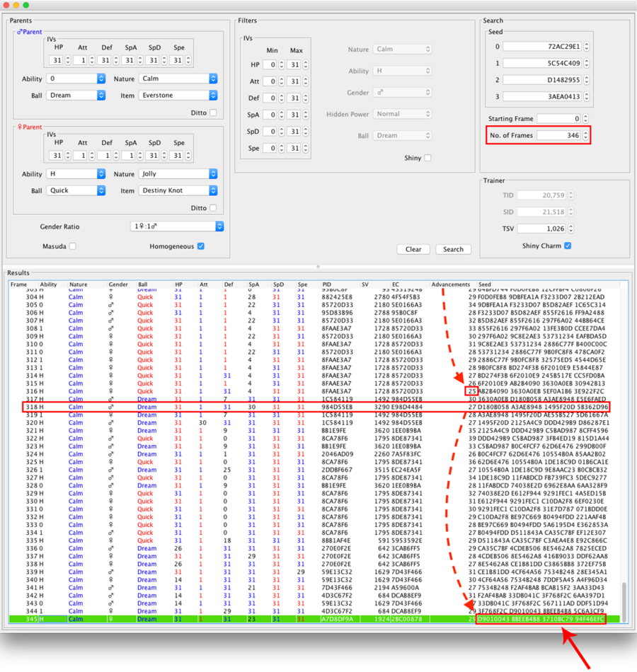Click the Filters Att Min stepper
The image size is (637, 672).
click(282, 81)
